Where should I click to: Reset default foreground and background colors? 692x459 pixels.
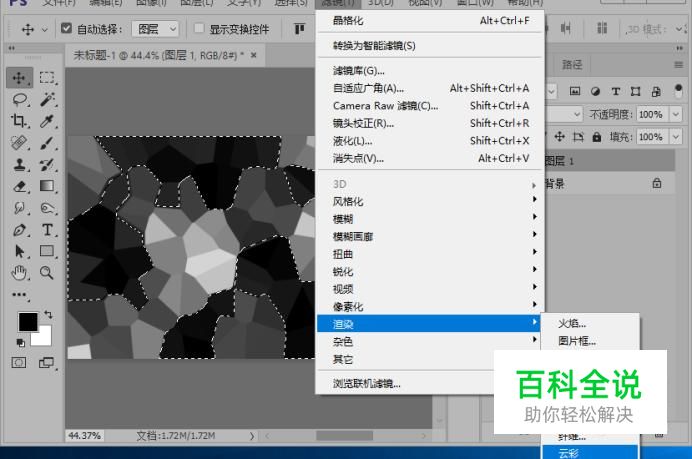21,342
